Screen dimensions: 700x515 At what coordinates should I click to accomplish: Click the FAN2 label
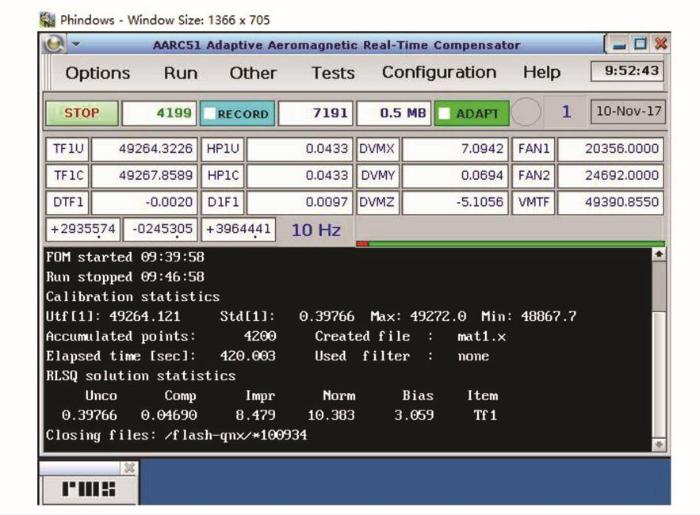[533, 176]
